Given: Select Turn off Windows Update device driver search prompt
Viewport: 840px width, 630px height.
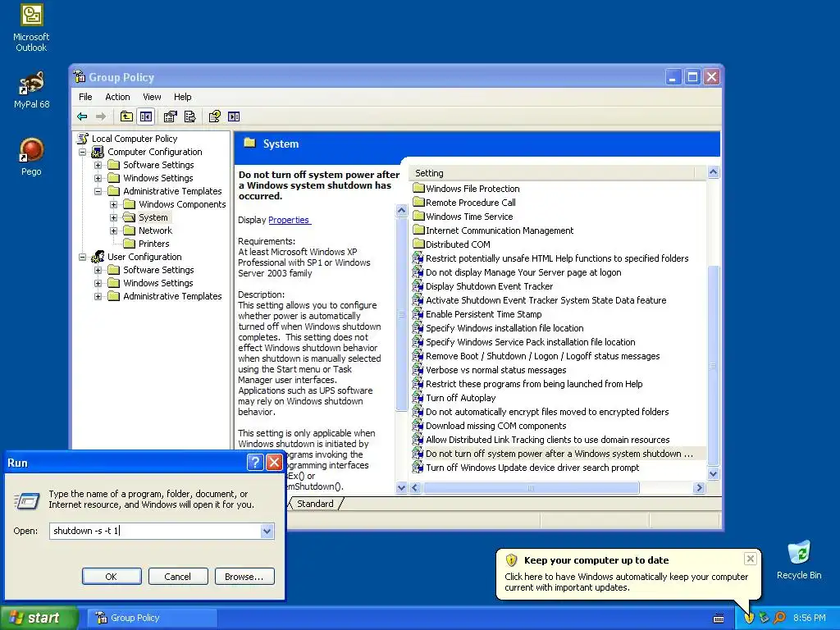Looking at the screenshot, I should coord(526,467).
